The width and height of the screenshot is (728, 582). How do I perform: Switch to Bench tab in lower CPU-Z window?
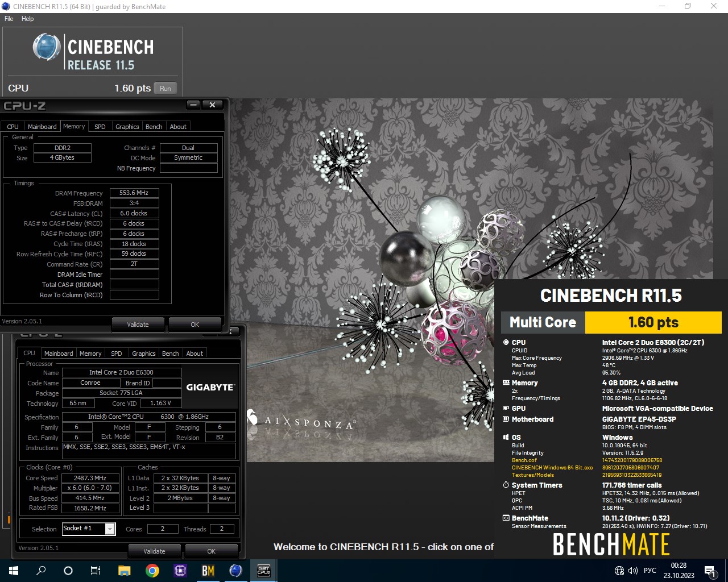click(x=170, y=354)
